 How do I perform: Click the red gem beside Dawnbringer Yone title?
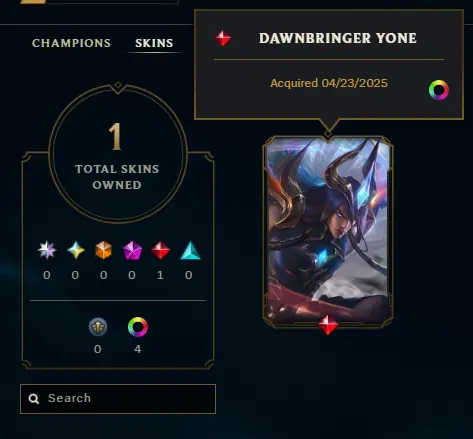pos(223,38)
